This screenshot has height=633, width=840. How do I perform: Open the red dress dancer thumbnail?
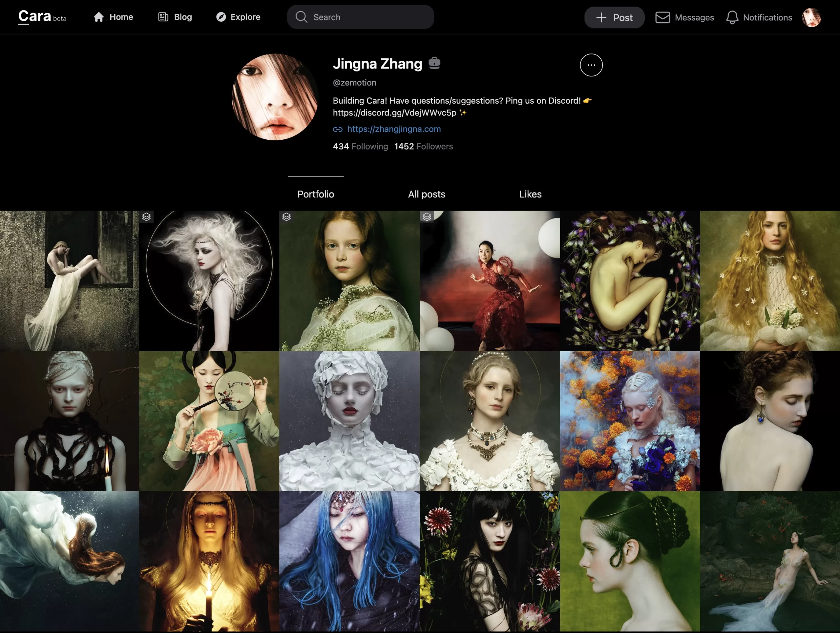click(490, 281)
